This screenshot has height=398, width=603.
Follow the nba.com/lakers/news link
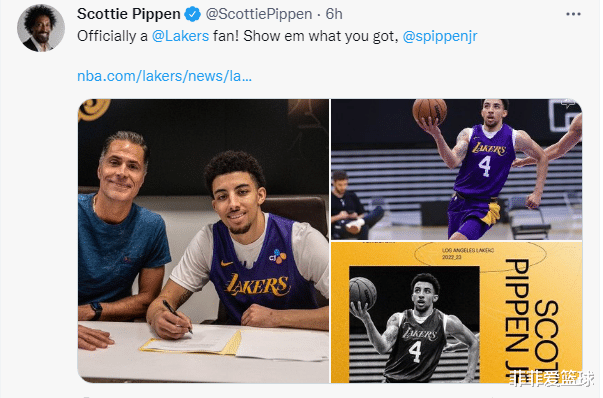click(165, 76)
